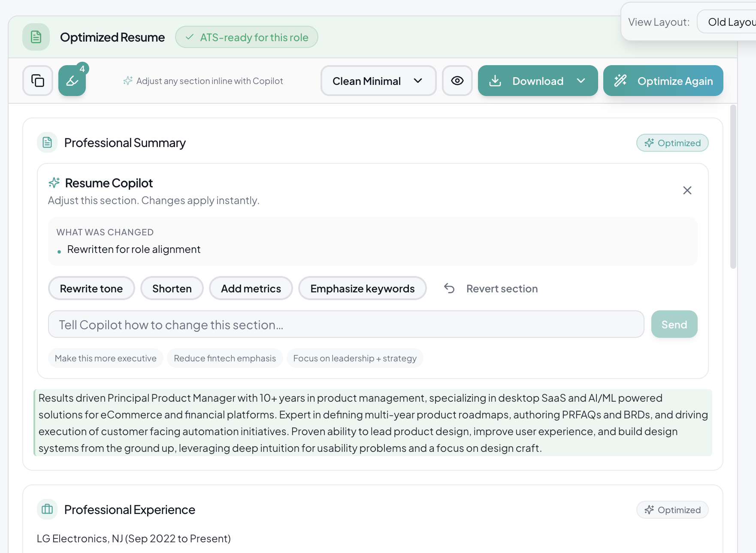Image resolution: width=756 pixels, height=553 pixels.
Task: Click the Optimized Resume document icon
Action: (36, 37)
